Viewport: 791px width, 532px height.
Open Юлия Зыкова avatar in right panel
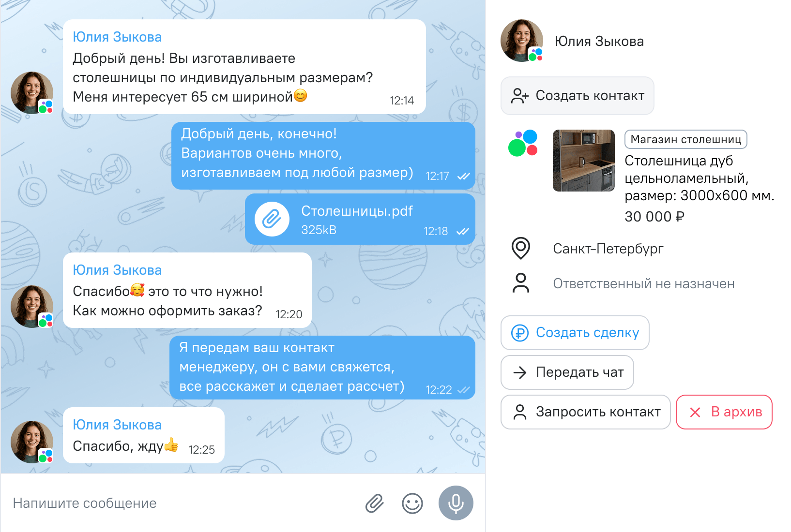coord(522,41)
